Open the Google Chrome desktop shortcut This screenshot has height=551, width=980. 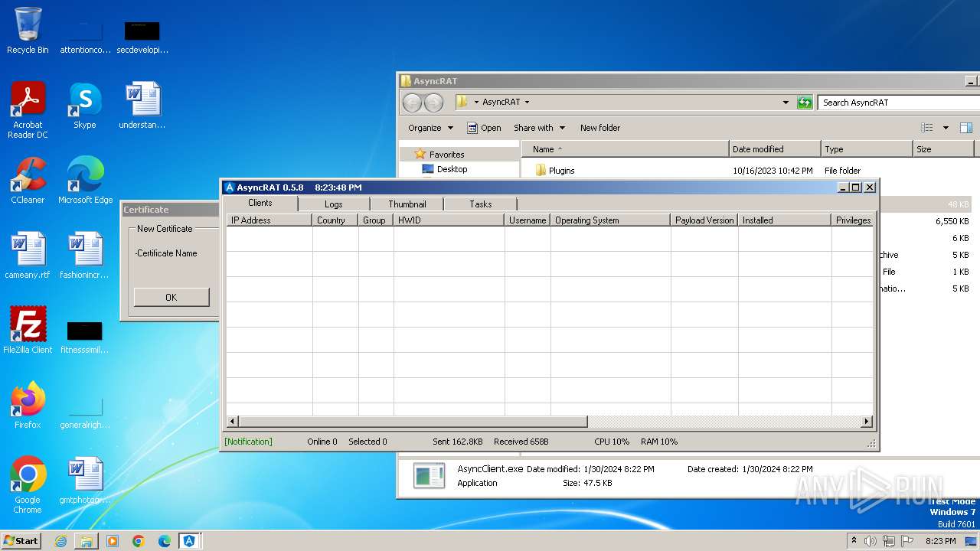tap(28, 485)
